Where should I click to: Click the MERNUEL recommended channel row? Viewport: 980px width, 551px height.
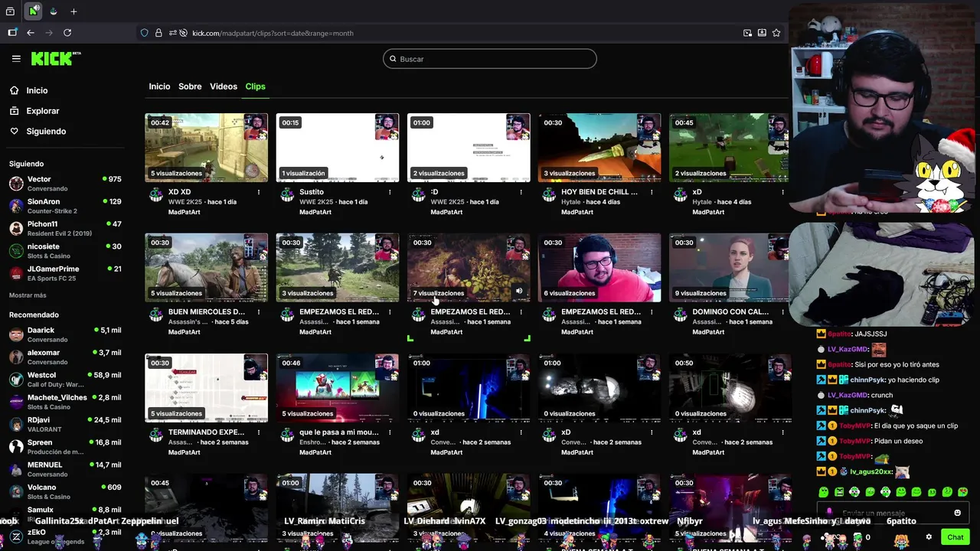[65, 469]
